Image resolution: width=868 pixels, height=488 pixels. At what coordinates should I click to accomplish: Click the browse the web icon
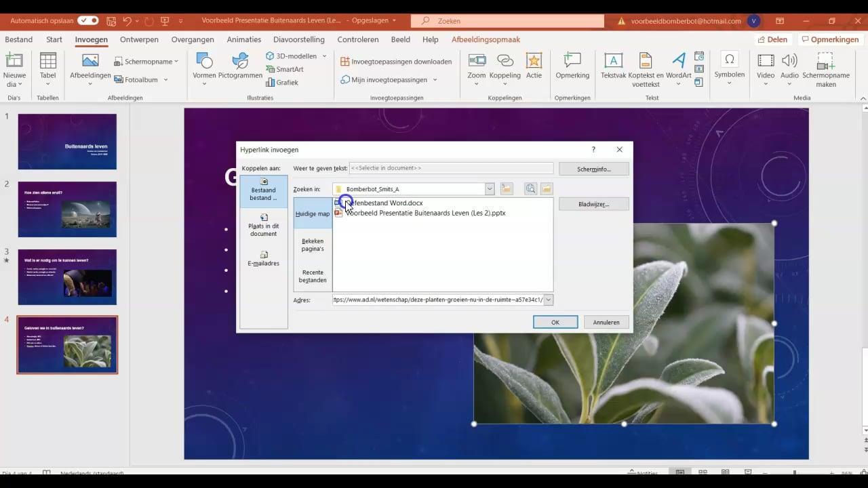531,189
